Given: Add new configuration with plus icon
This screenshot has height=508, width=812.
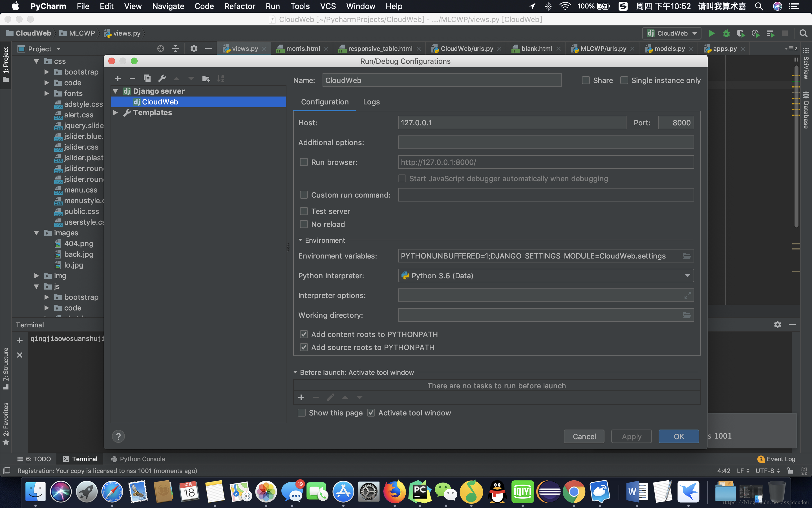Looking at the screenshot, I should tap(118, 79).
